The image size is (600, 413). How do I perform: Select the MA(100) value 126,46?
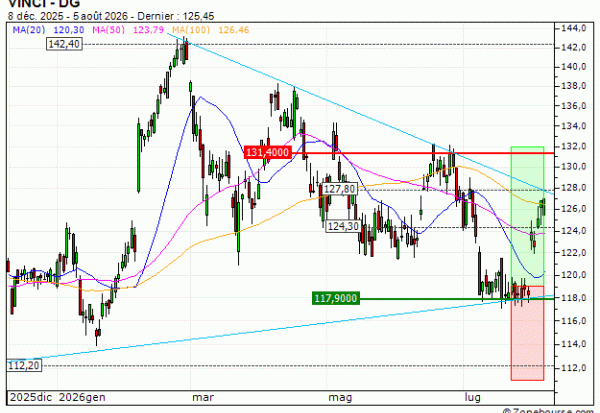click(x=234, y=30)
